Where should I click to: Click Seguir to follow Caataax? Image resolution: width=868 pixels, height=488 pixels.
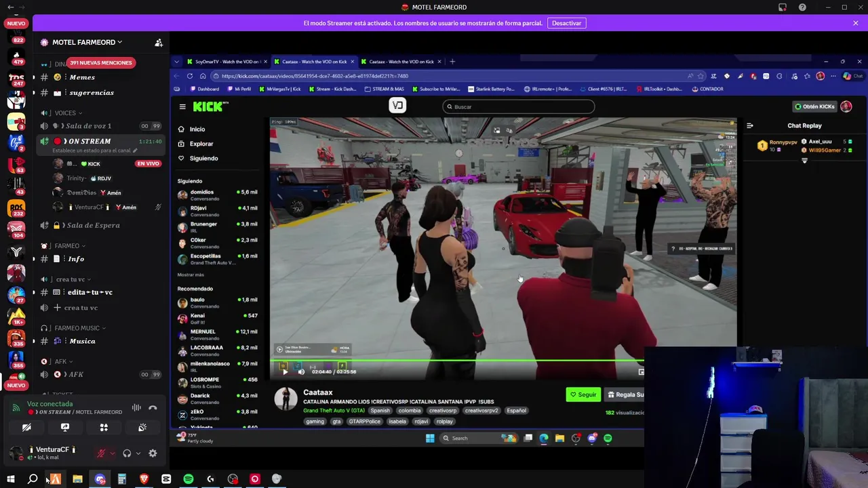(x=583, y=394)
